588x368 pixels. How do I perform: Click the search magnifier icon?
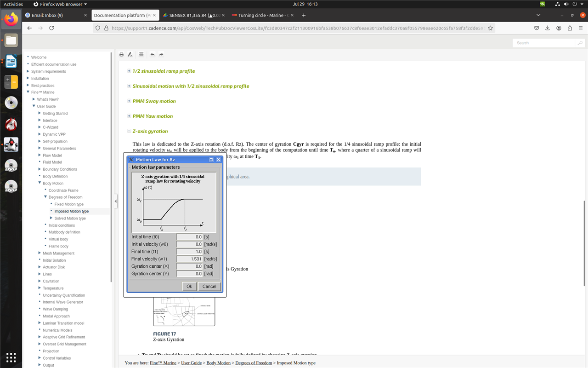coord(580,43)
